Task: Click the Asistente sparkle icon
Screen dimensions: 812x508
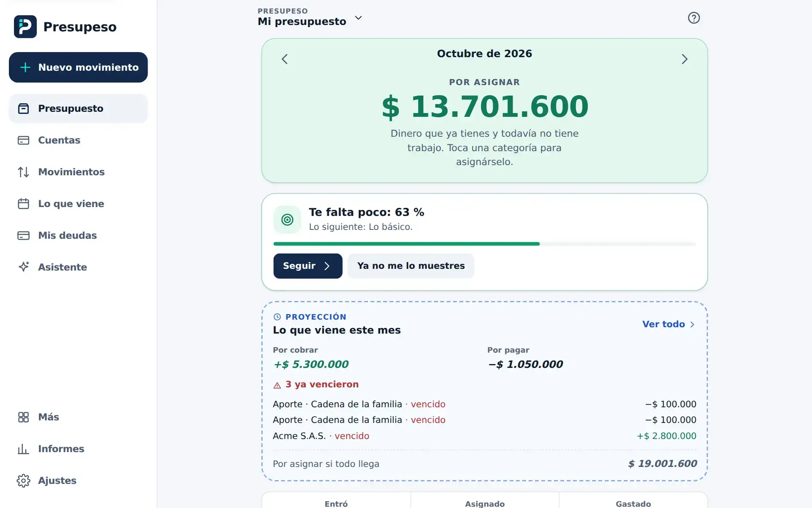Action: (x=24, y=267)
